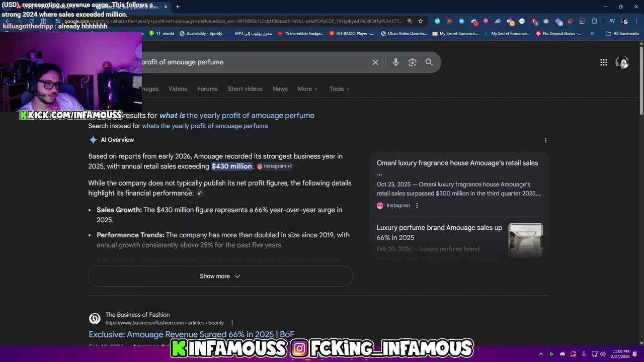
Task: Click the highlighted '$430 million' text
Action: [x=231, y=166]
